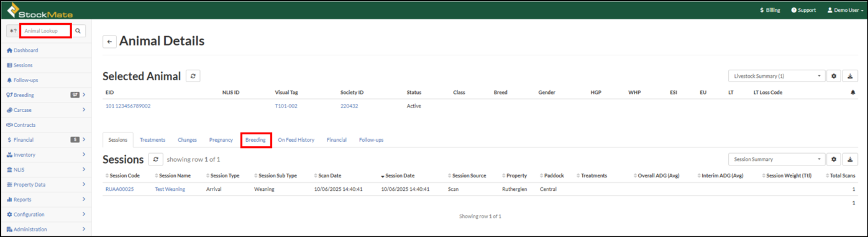Click the lookup options button left of Animal Lookup
868x237 pixels.
click(x=12, y=30)
